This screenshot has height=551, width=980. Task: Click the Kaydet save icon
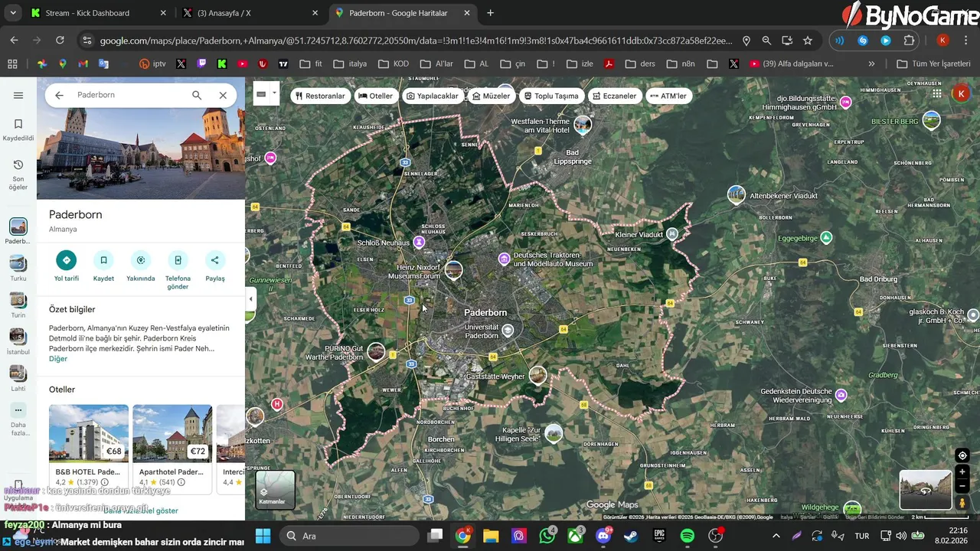(x=103, y=260)
